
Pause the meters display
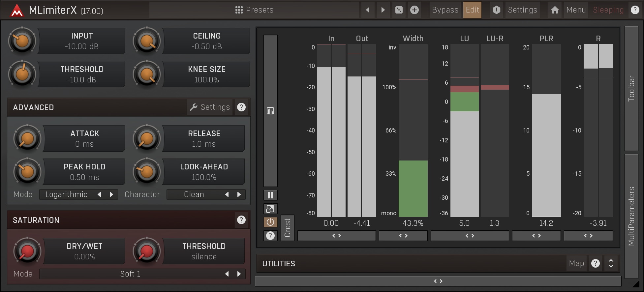tap(270, 195)
